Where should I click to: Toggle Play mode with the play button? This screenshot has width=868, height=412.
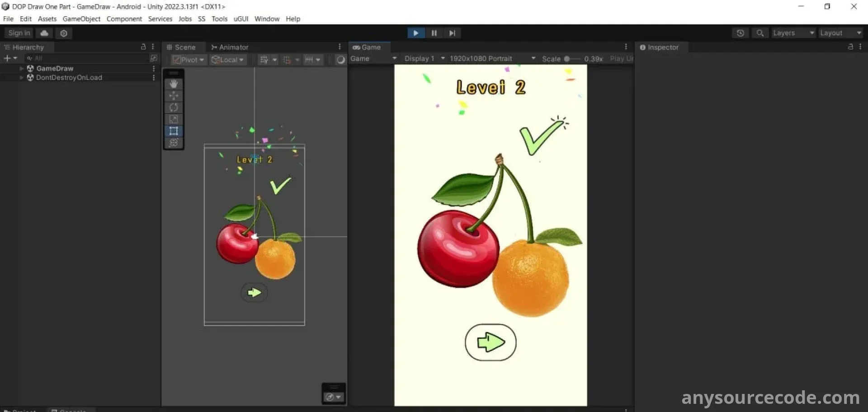(415, 33)
